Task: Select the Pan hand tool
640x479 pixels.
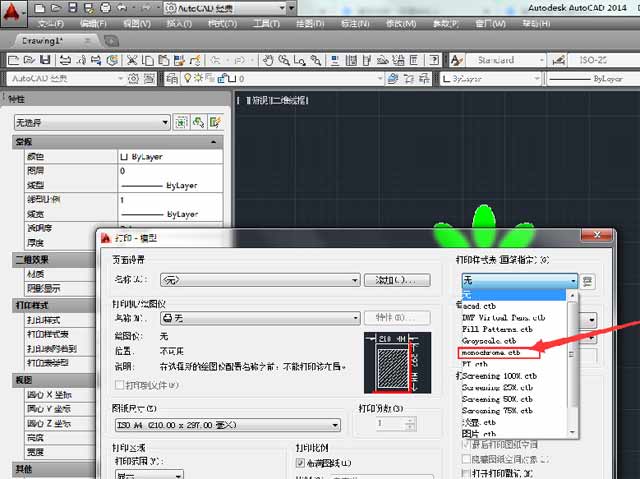Action: 268,60
